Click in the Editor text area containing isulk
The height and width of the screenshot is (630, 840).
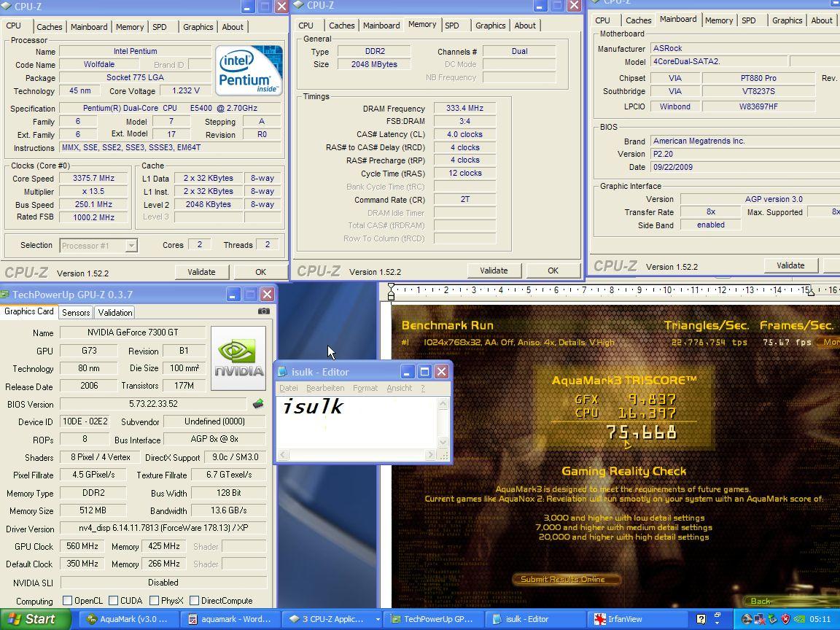pos(357,423)
